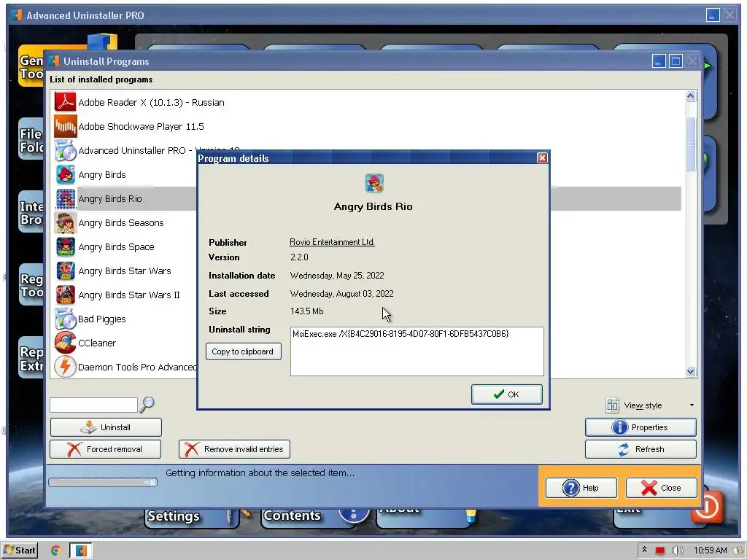
Task: Click the Uninstall button
Action: pos(106,427)
